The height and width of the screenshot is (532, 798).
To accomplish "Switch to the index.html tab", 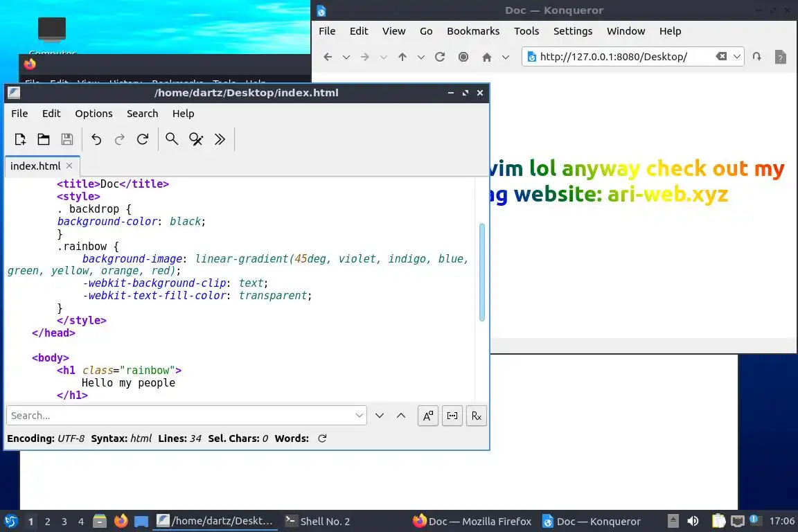I will click(x=42, y=166).
